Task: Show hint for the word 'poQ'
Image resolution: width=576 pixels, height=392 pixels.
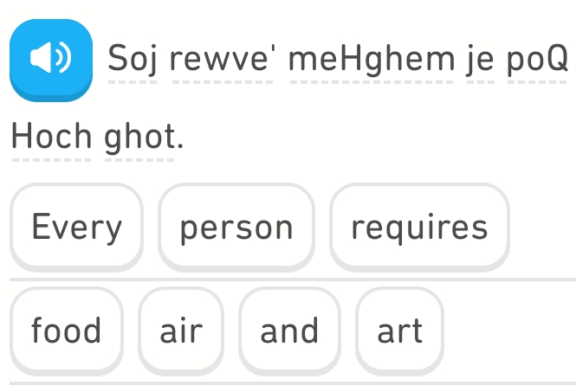Action: [x=537, y=59]
